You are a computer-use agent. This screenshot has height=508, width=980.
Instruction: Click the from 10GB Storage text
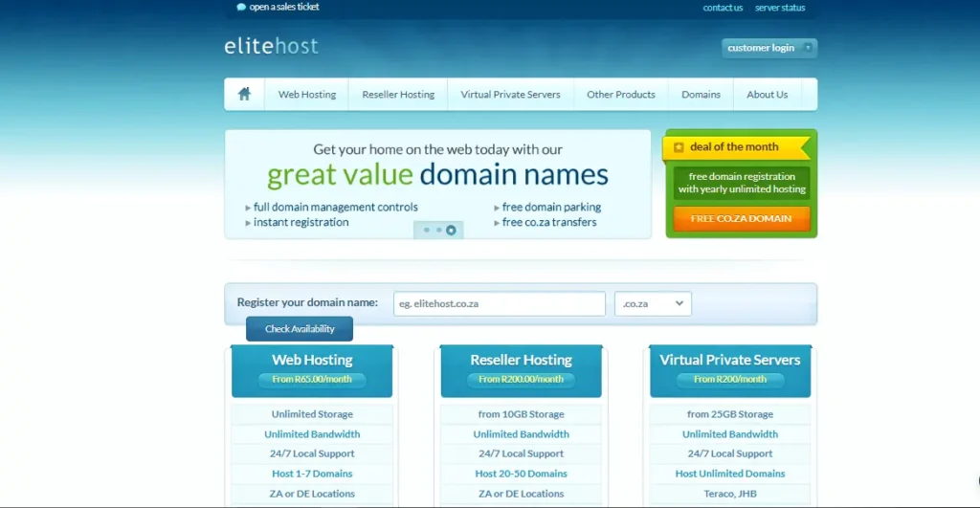point(522,414)
